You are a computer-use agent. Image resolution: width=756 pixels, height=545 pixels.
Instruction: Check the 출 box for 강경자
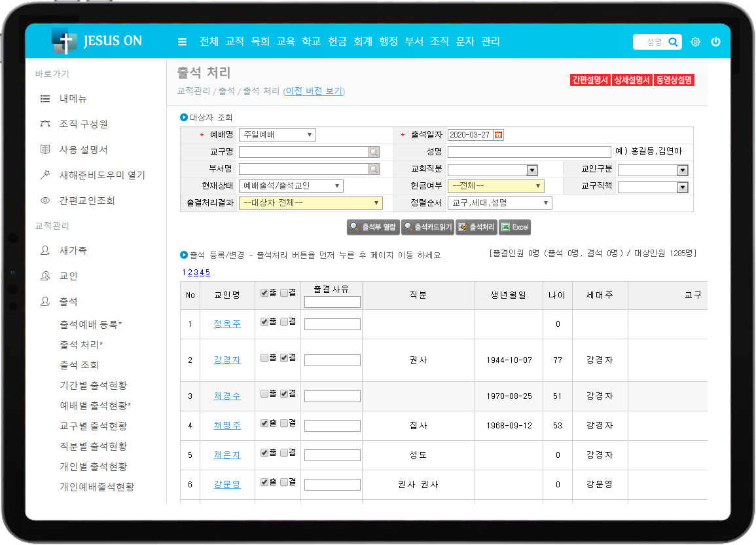tap(264, 358)
